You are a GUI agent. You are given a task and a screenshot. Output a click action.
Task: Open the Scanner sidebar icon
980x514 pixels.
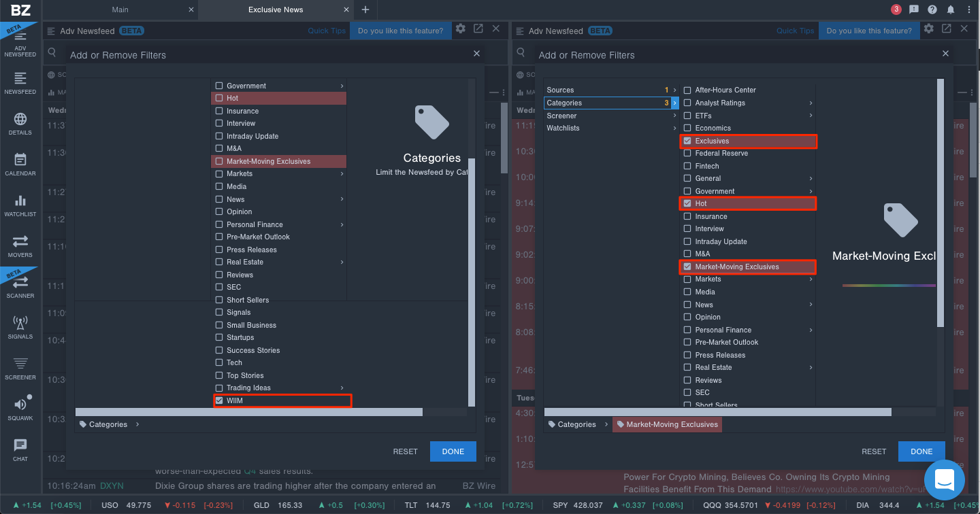point(20,288)
